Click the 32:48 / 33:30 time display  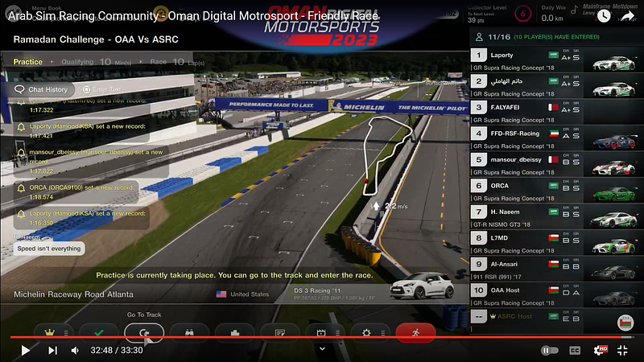coord(117,350)
